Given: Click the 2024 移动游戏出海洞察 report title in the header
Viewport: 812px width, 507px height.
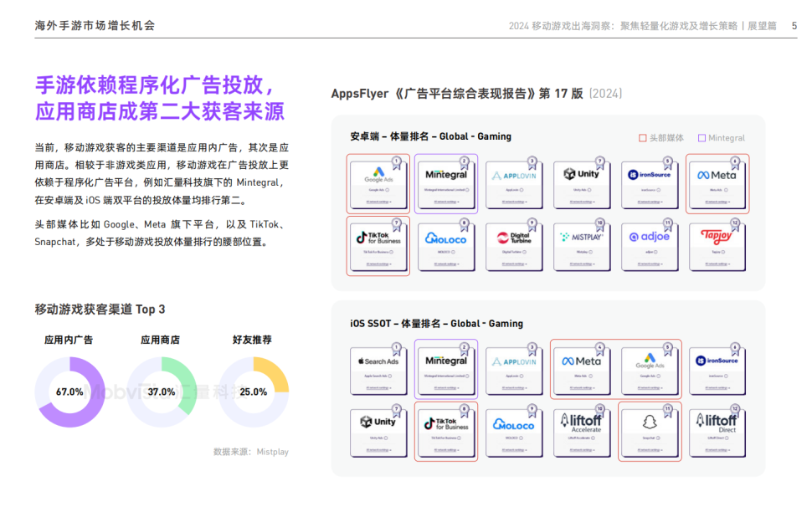Looking at the screenshot, I should coord(643,26).
